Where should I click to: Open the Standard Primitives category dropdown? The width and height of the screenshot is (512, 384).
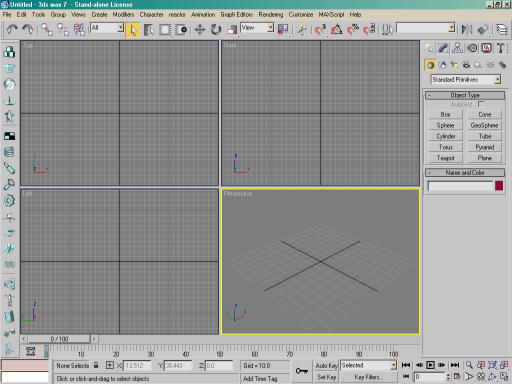466,79
